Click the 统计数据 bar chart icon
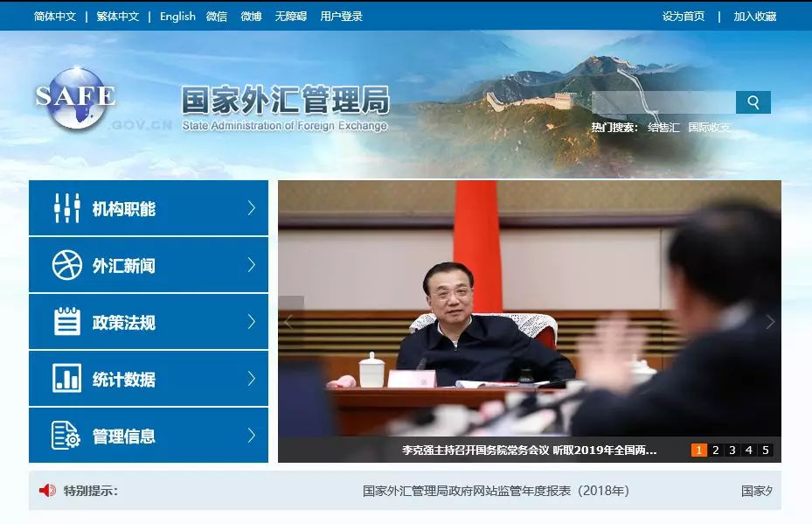The image size is (812, 524). pyautogui.click(x=66, y=379)
